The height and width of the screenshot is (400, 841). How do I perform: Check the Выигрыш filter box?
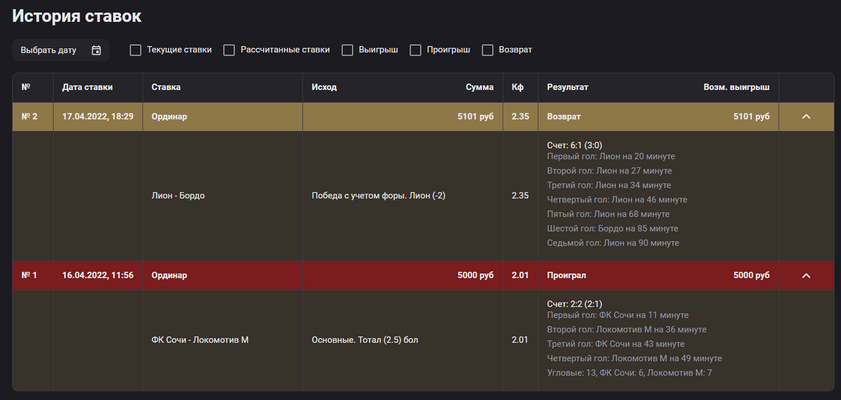tap(348, 50)
